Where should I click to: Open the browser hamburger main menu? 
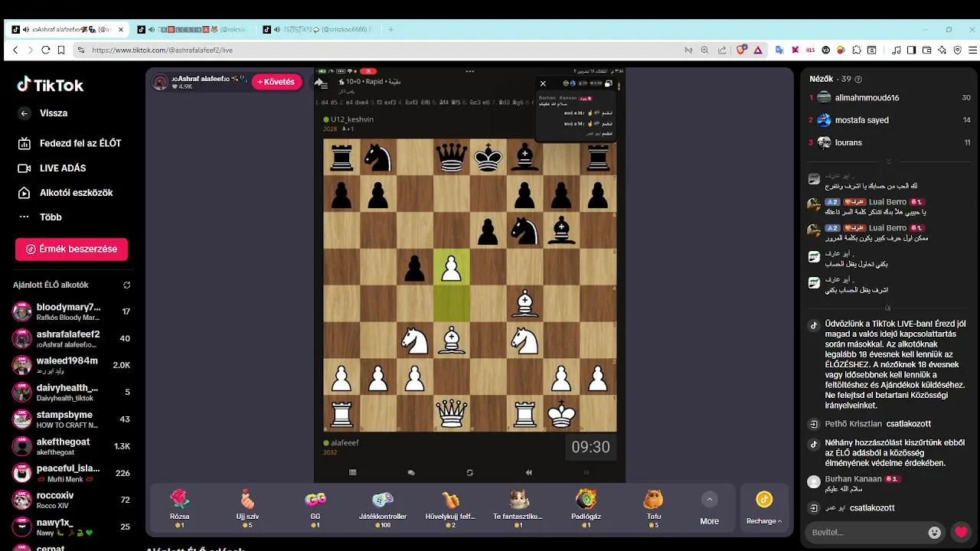pyautogui.click(x=971, y=50)
